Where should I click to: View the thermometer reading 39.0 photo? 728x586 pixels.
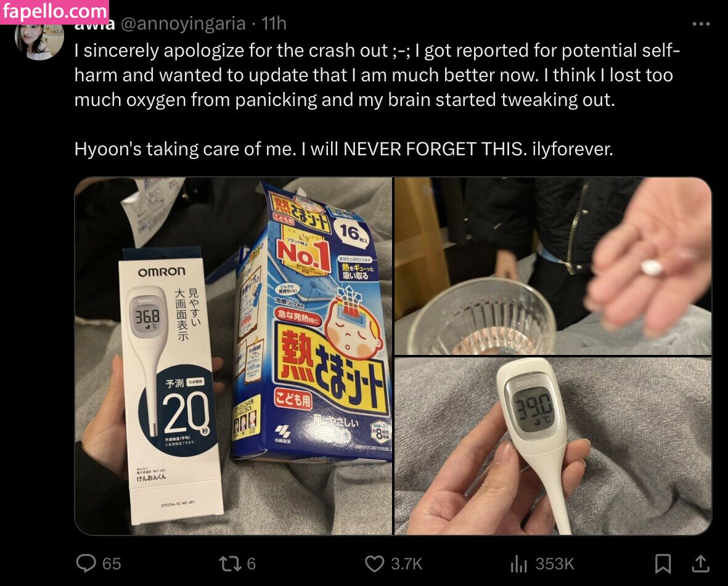553,446
